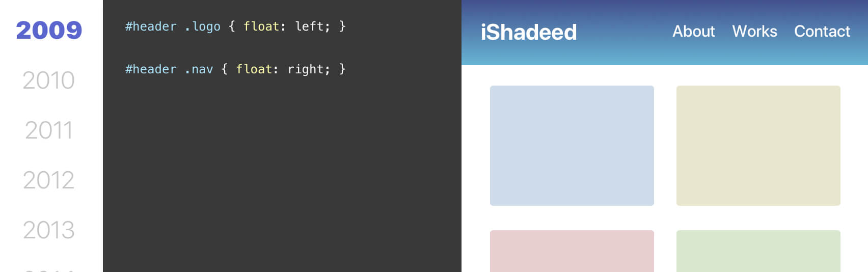Image resolution: width=868 pixels, height=272 pixels.
Task: Click the light blue card
Action: click(x=572, y=146)
